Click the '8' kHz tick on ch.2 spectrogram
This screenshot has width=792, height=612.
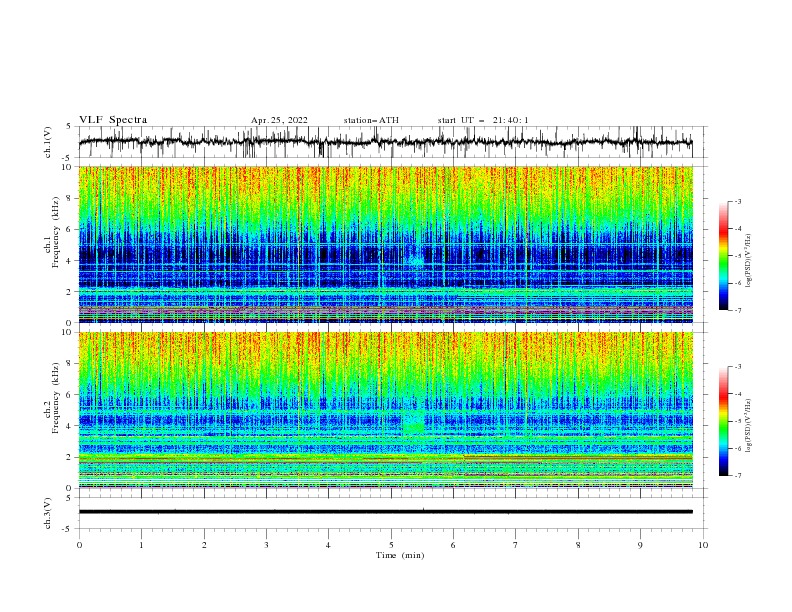pyautogui.click(x=71, y=364)
